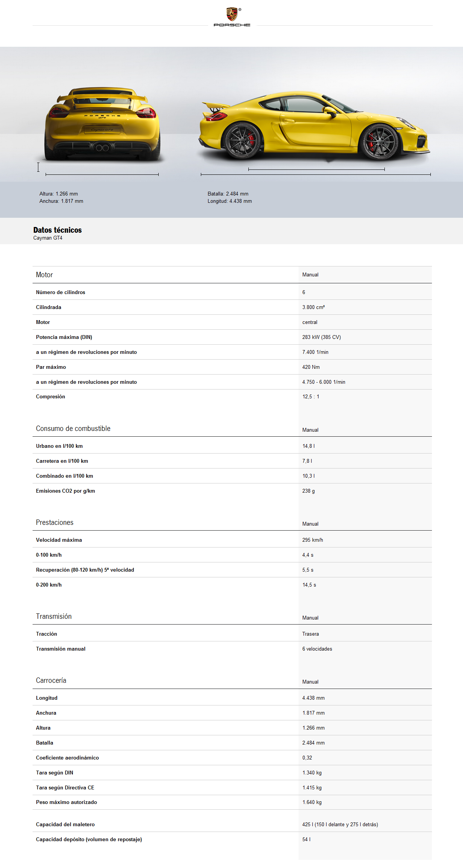Select the 'Altura: 1.266 mm' text

pos(59,194)
